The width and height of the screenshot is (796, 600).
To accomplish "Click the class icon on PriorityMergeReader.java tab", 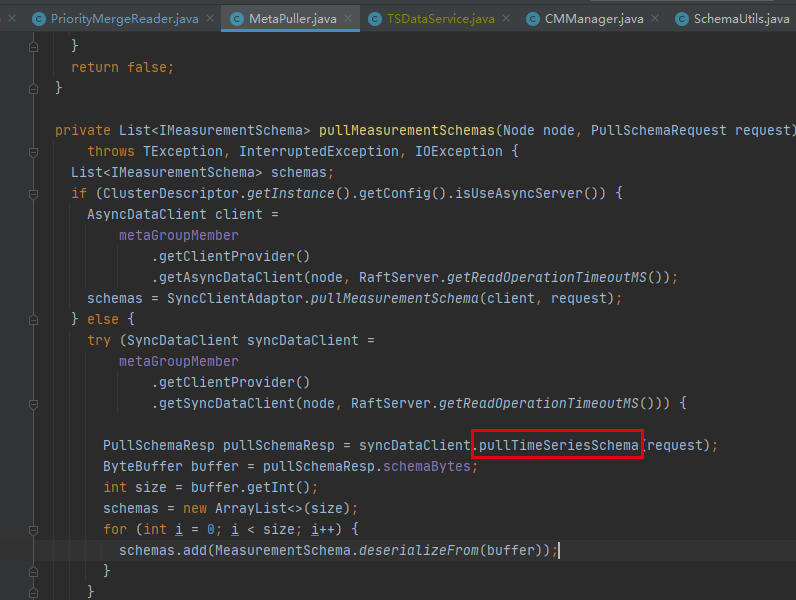I will pyautogui.click(x=39, y=19).
